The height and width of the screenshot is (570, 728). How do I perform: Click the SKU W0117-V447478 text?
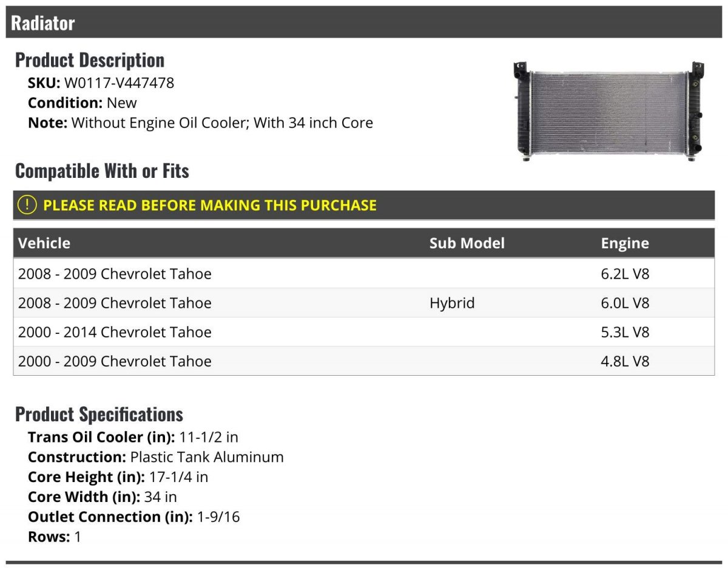click(x=101, y=83)
